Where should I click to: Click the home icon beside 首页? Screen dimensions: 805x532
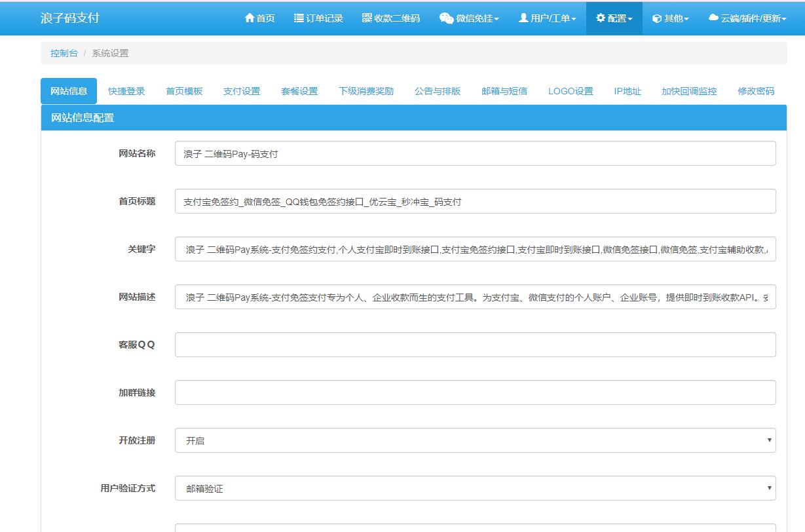click(249, 18)
